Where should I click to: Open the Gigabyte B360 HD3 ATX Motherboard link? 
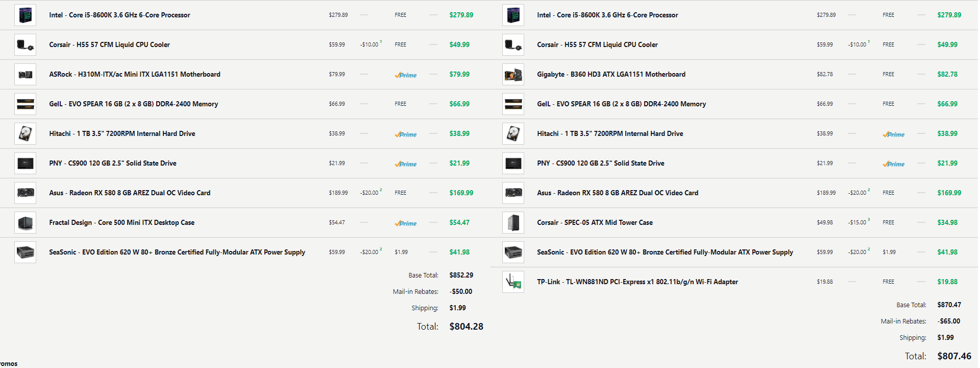coord(611,75)
